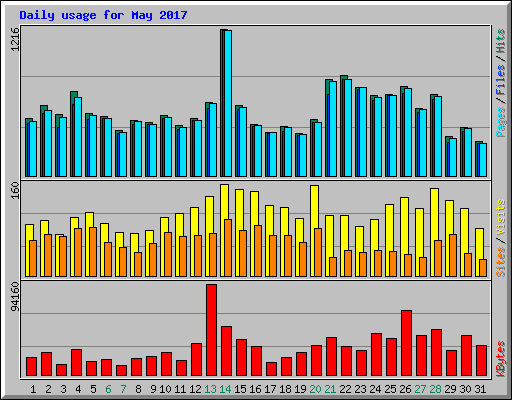
Task: Select the orange sites bar for day 5
Action: 93,252
